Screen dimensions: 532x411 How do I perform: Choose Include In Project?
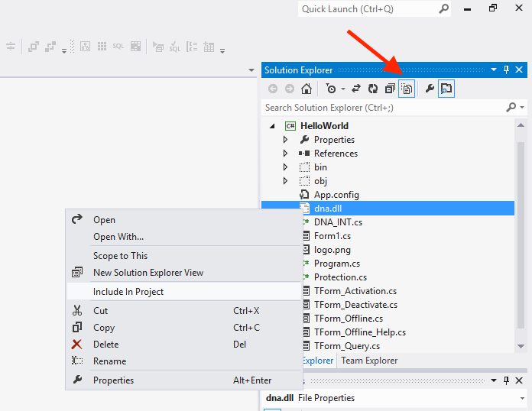[184, 292]
